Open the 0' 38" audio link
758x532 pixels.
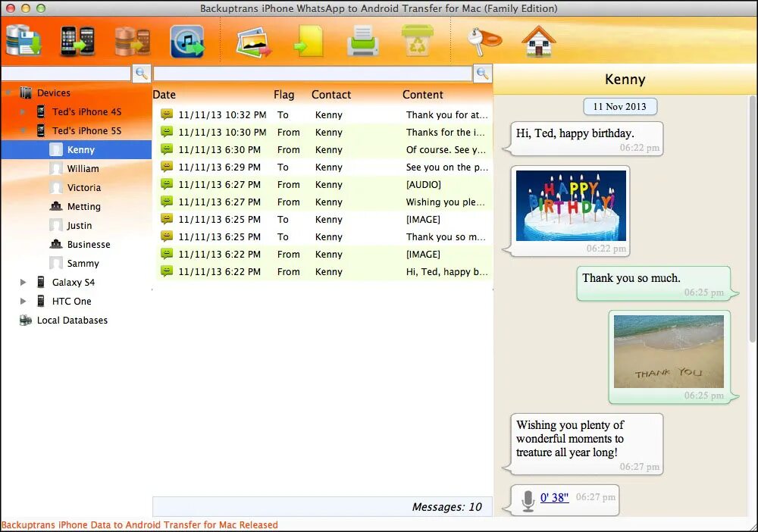[x=554, y=498]
